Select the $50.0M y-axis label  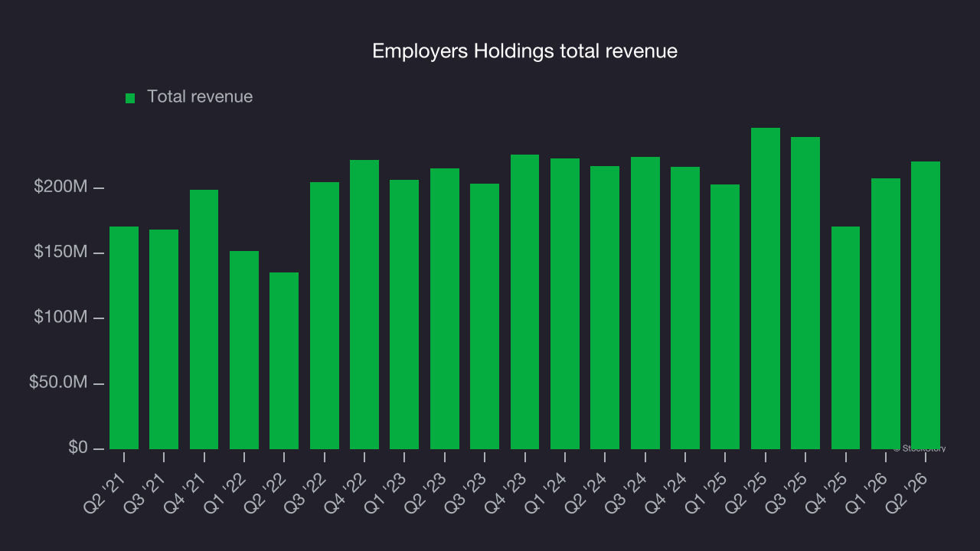(59, 383)
